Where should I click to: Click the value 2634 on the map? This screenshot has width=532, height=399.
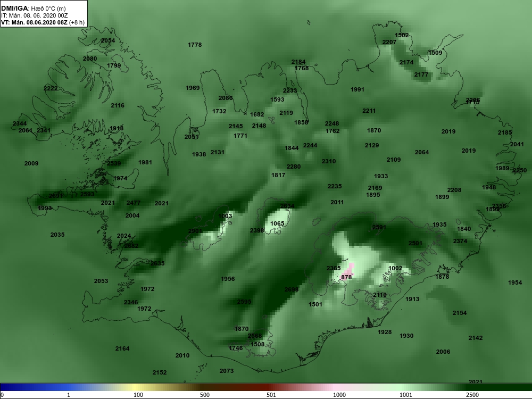click(287, 206)
